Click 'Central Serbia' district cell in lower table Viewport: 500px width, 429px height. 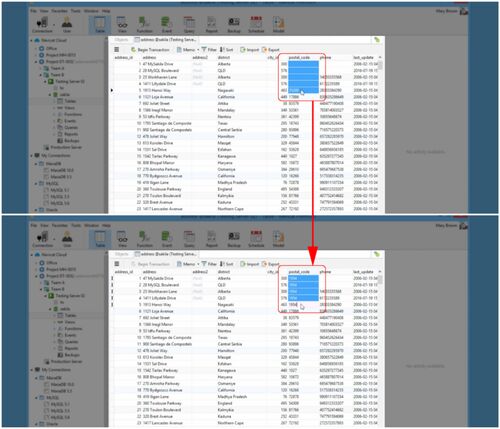230,344
